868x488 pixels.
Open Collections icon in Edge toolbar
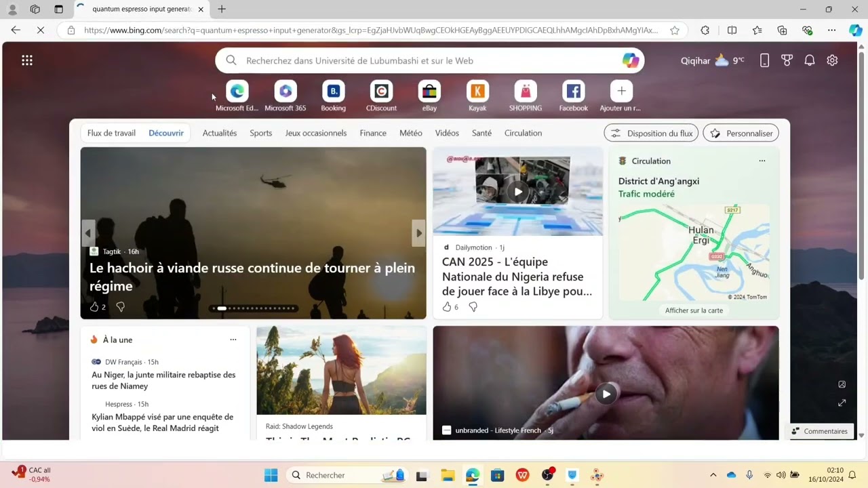(x=782, y=30)
